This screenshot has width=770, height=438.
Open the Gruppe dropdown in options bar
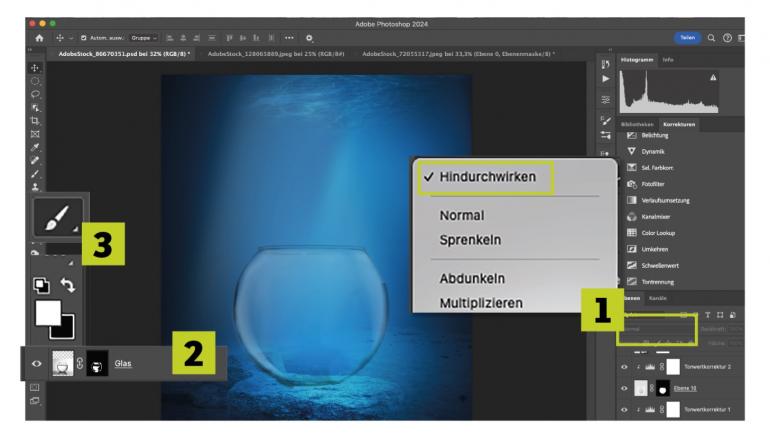pyautogui.click(x=144, y=38)
